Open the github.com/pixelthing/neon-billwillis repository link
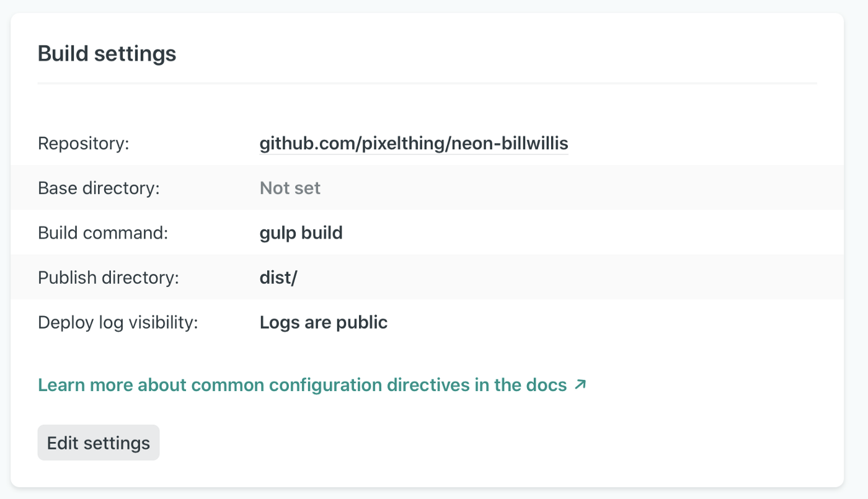Screen dimensions: 868x499 point(414,144)
